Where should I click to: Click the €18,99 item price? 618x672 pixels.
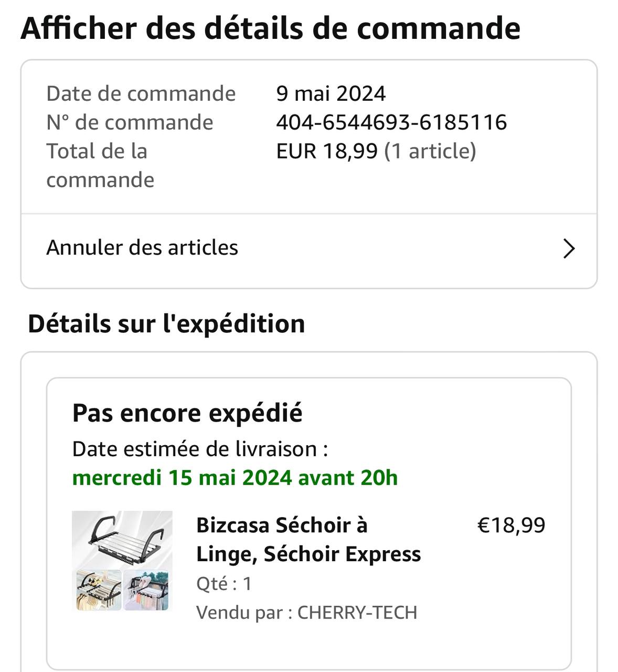[x=511, y=525]
